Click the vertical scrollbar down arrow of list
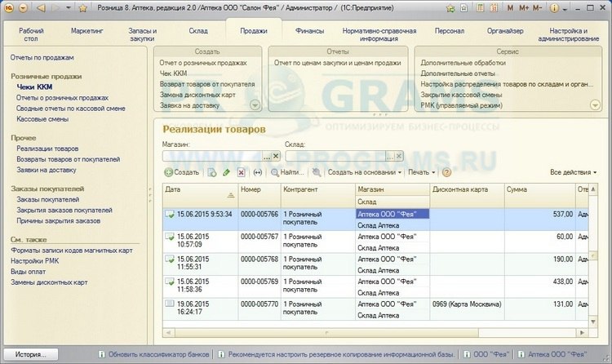Screen dimensions: 612x364 point(593,322)
